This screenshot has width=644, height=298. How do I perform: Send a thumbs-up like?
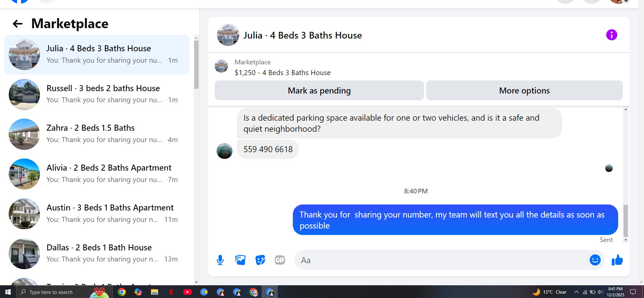pos(617,260)
